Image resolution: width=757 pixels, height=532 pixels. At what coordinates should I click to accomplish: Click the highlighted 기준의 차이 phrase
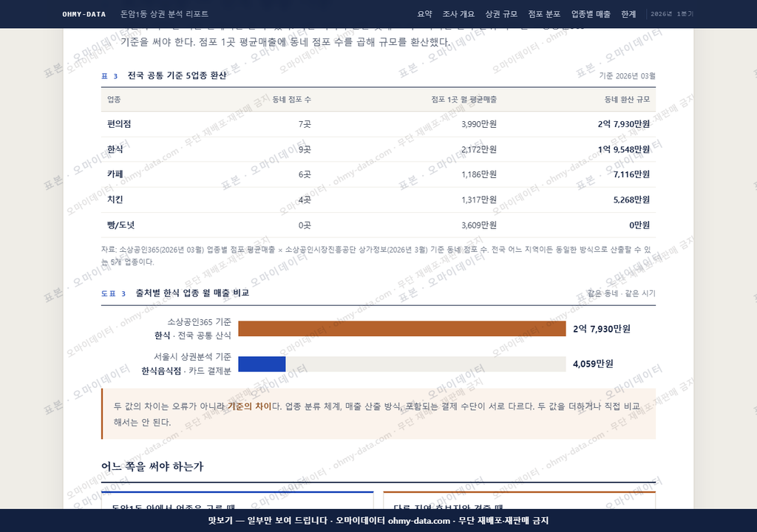(x=250, y=406)
